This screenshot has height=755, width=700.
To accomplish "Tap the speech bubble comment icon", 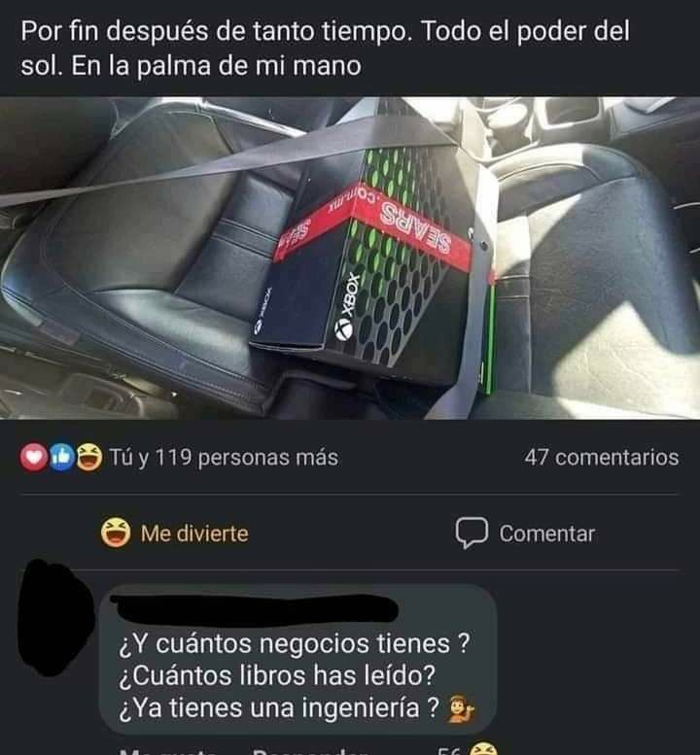I will point(472,533).
